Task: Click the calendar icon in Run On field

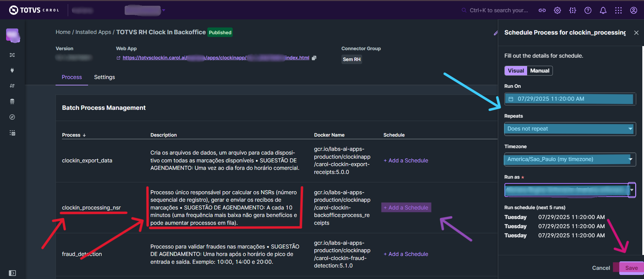Action: pyautogui.click(x=511, y=99)
